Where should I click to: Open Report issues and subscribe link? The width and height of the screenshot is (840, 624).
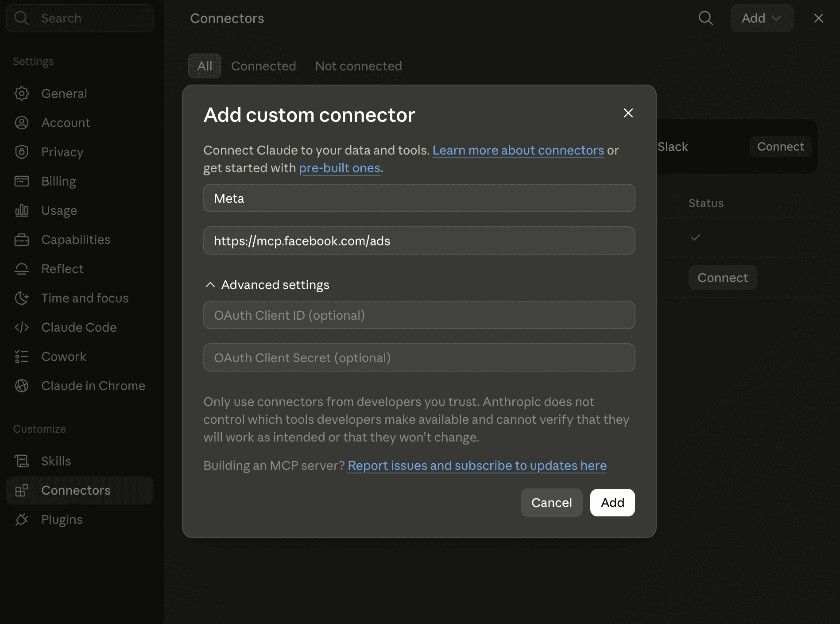pos(477,465)
